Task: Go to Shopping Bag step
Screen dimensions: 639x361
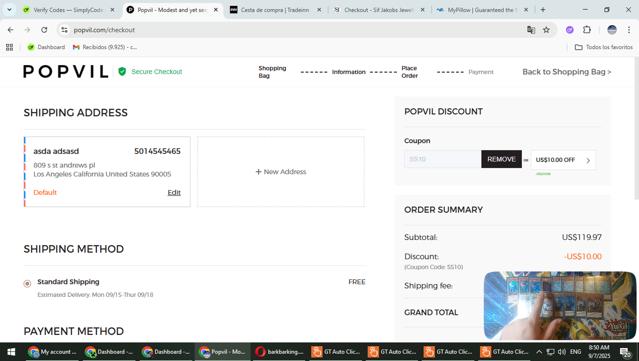Action: click(x=272, y=72)
